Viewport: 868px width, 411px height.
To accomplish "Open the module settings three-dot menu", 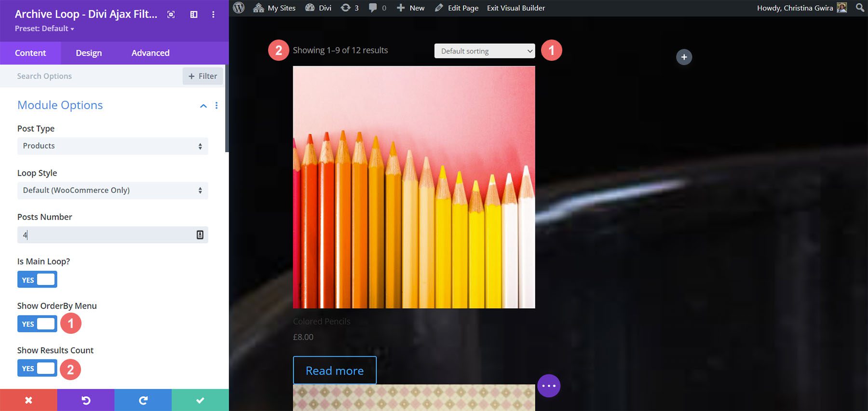I will (x=213, y=14).
